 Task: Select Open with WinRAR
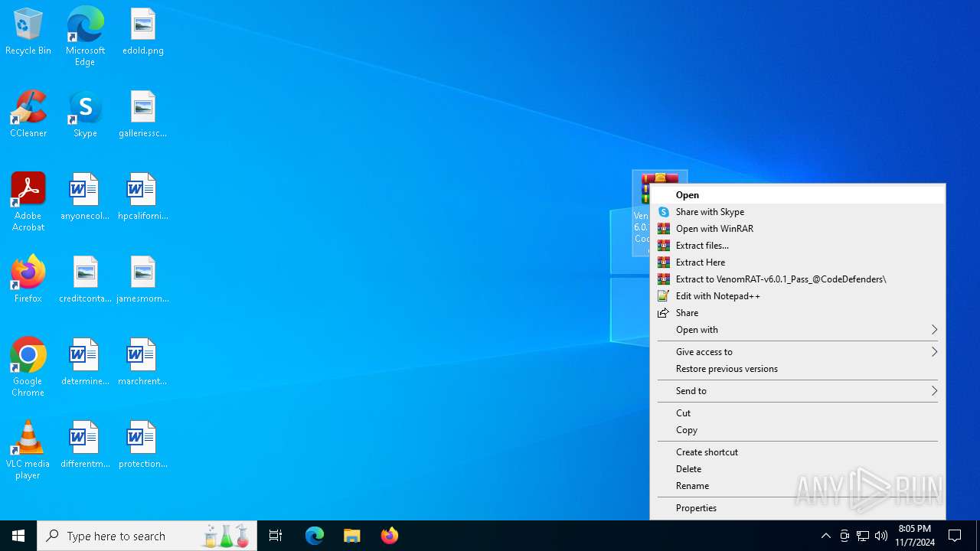[798, 229]
